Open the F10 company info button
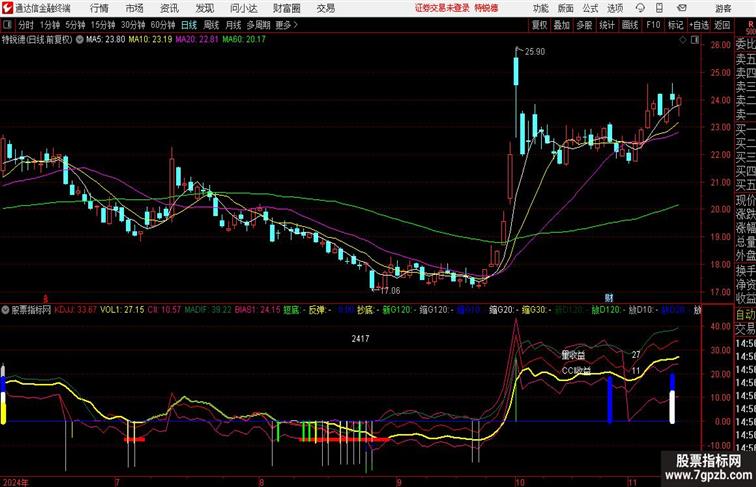756x487 pixels. point(653,25)
